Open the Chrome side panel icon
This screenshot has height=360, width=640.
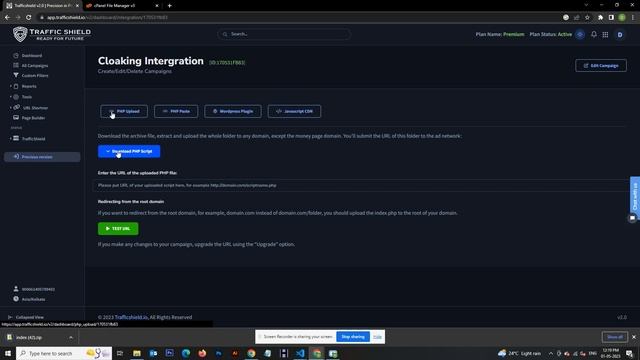pyautogui.click(x=611, y=18)
